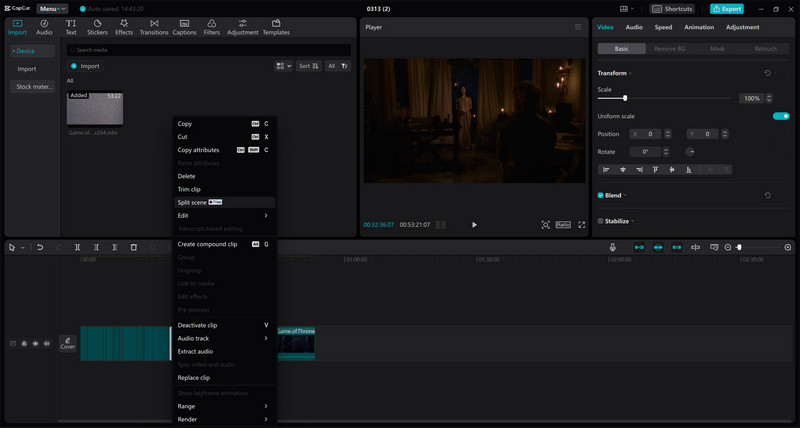Click the Export button
The height and width of the screenshot is (428, 800).
pyautogui.click(x=727, y=9)
